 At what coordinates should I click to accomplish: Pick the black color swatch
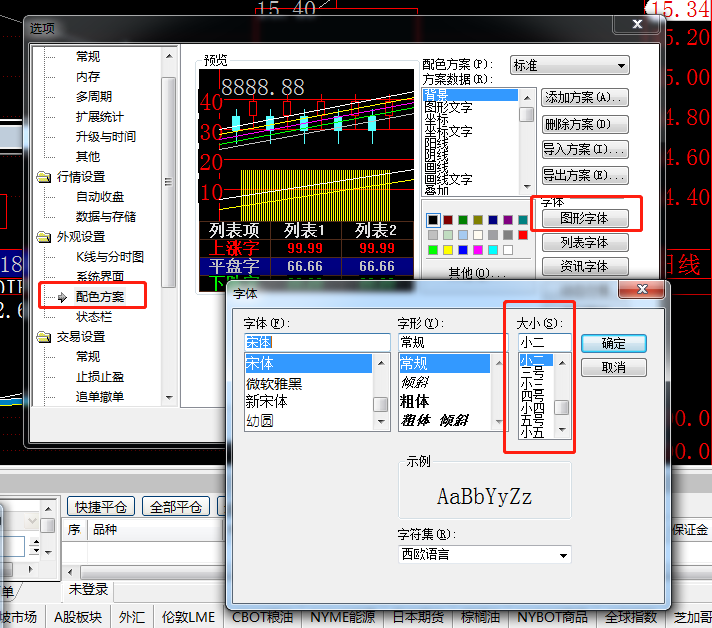tap(433, 220)
